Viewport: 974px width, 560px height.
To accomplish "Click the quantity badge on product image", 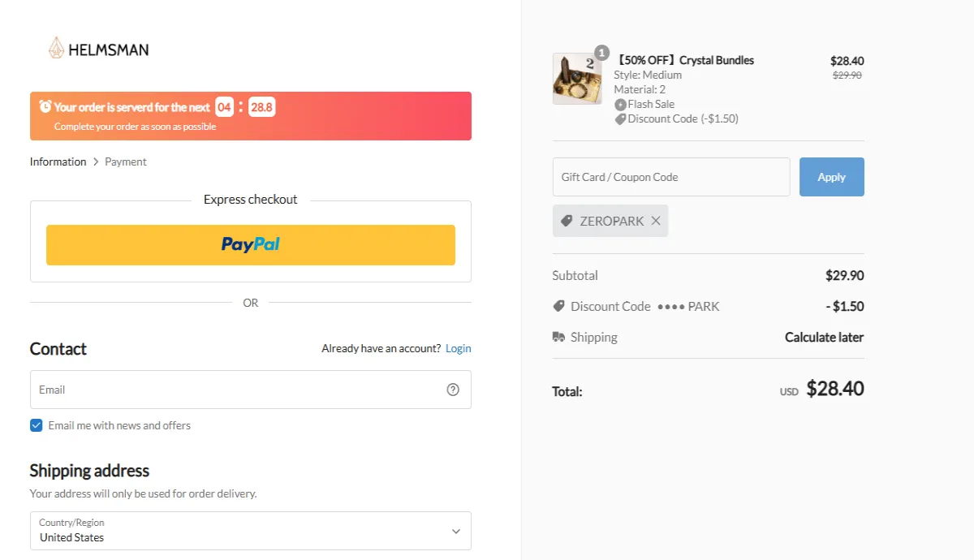I will pyautogui.click(x=601, y=52).
